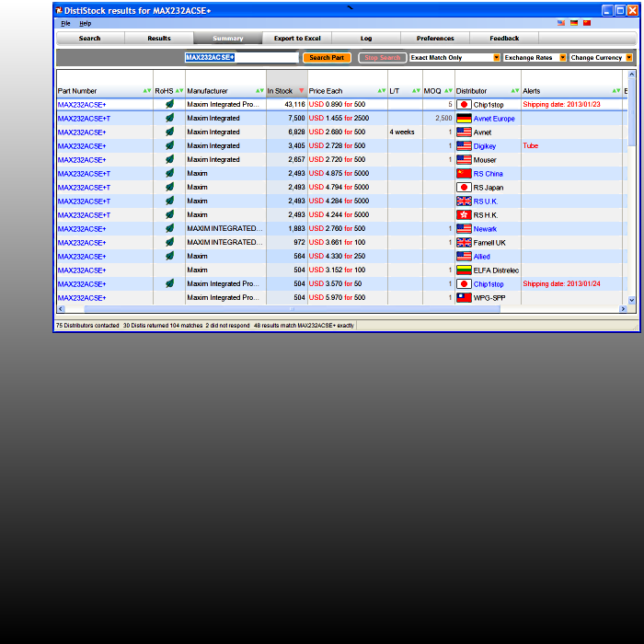Click the RoHS leaf icon in Digikey row

point(169,145)
